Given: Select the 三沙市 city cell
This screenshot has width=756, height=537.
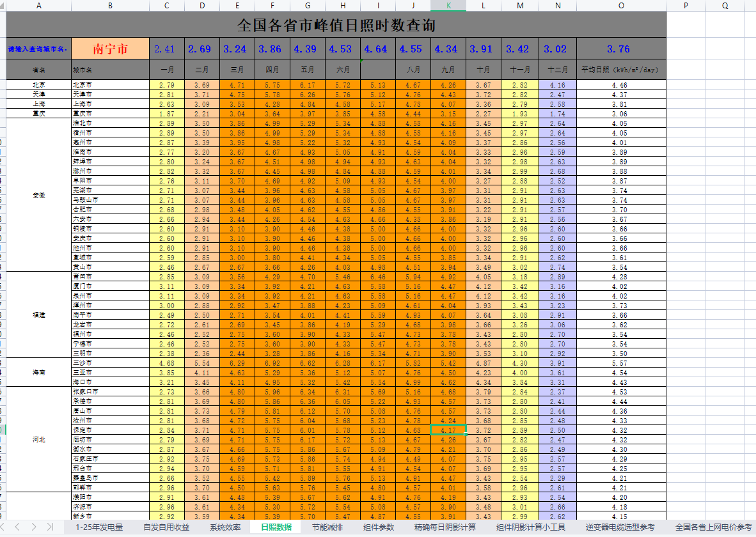Looking at the screenshot, I should point(111,363).
